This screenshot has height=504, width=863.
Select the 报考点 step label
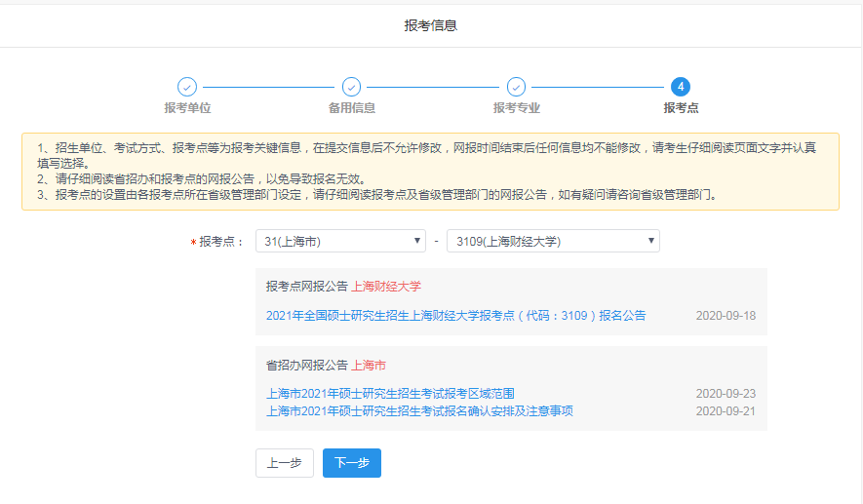point(681,108)
